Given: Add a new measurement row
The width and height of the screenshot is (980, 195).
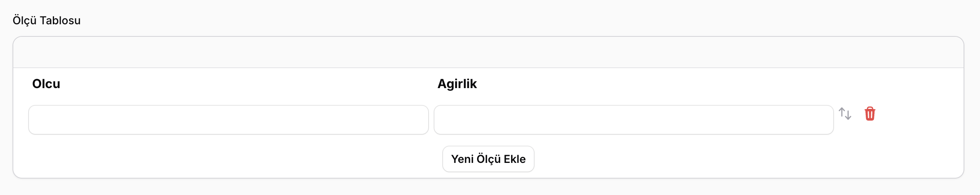Looking at the screenshot, I should [488, 159].
